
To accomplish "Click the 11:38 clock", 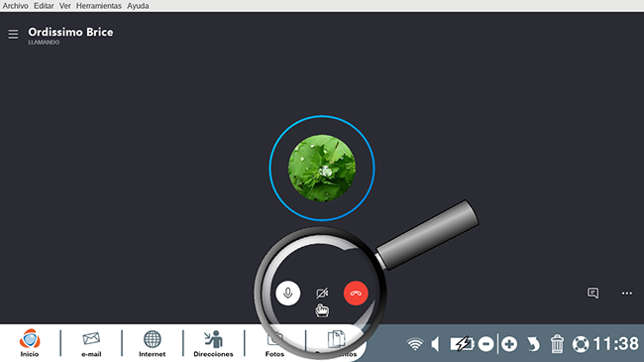I will [616, 344].
